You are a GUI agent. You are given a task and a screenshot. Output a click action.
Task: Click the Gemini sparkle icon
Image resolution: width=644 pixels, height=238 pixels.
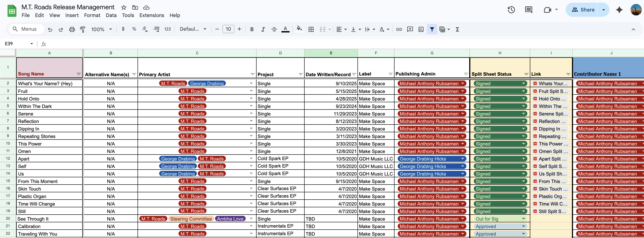point(619,10)
